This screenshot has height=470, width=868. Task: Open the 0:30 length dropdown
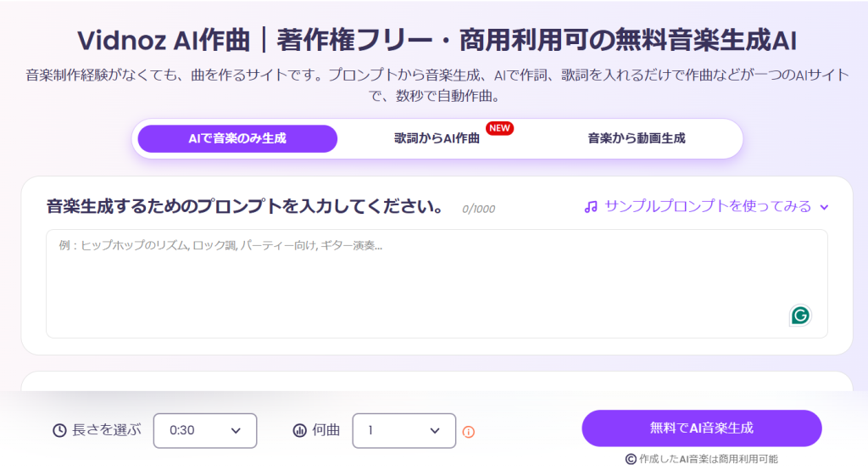click(x=205, y=431)
